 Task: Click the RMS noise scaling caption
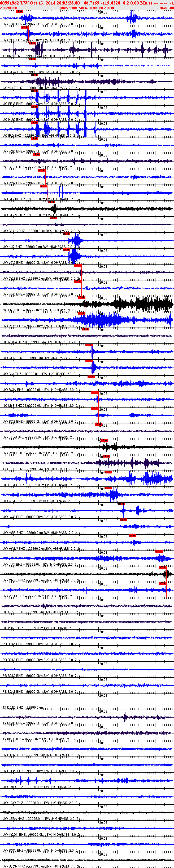pos(87,8)
